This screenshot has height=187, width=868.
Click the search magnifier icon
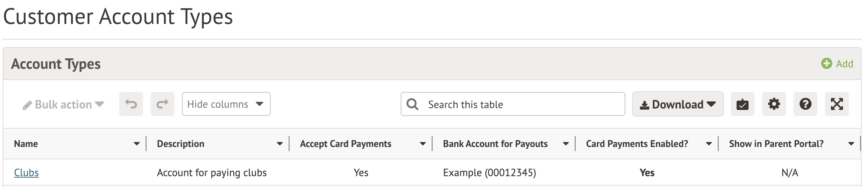412,104
